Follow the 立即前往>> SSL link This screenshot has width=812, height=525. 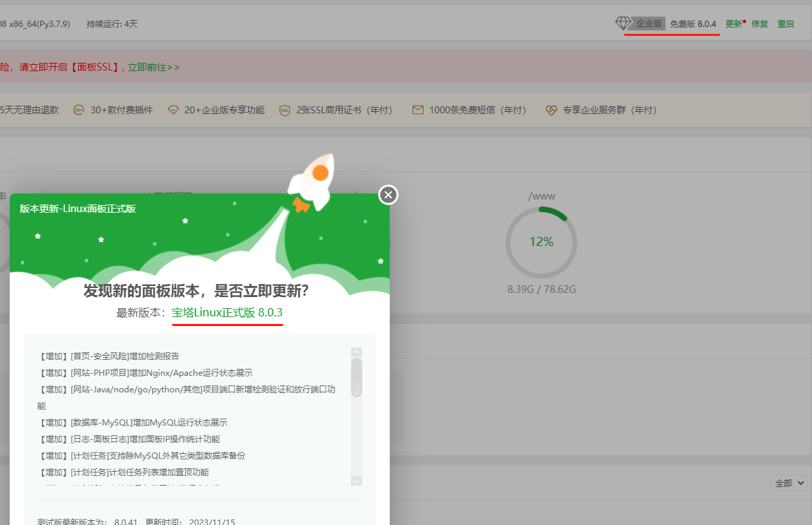click(154, 67)
